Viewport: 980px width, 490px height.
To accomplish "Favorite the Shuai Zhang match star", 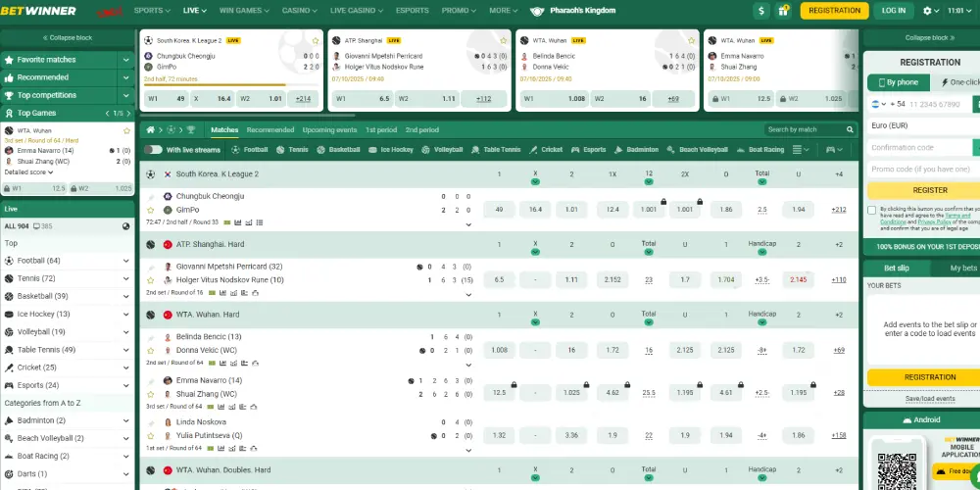I will (150, 394).
